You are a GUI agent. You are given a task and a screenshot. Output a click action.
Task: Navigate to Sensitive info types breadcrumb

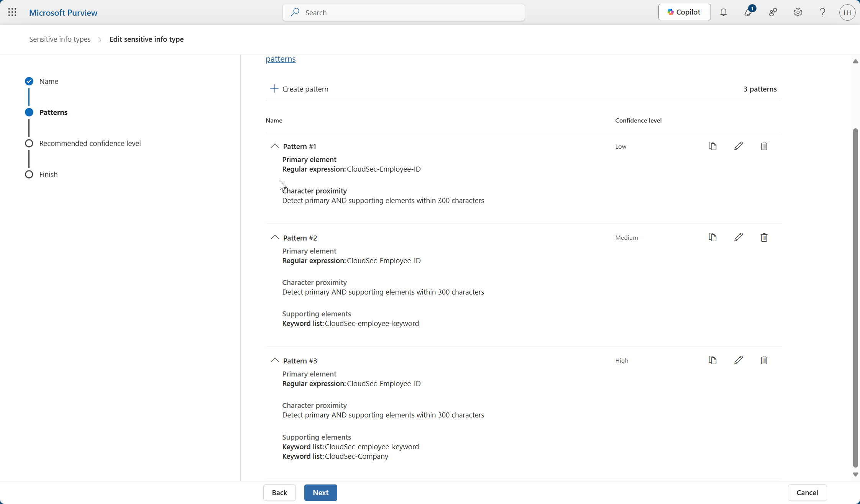(60, 39)
